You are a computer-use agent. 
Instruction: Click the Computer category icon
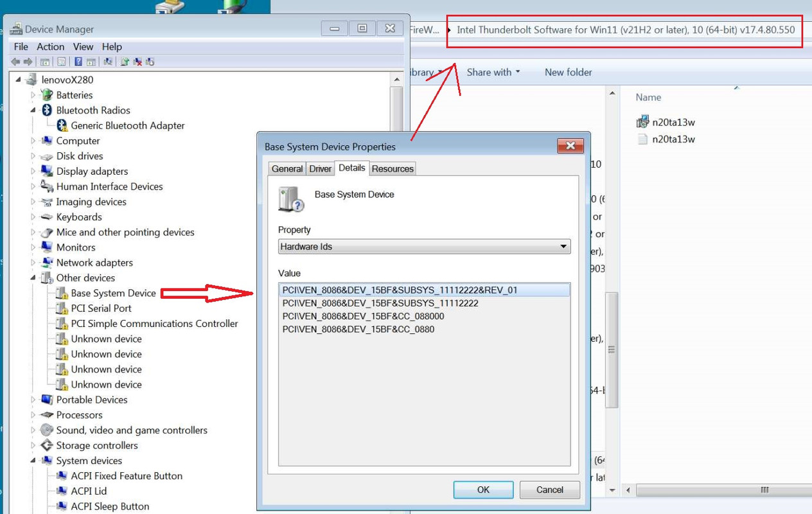click(47, 141)
